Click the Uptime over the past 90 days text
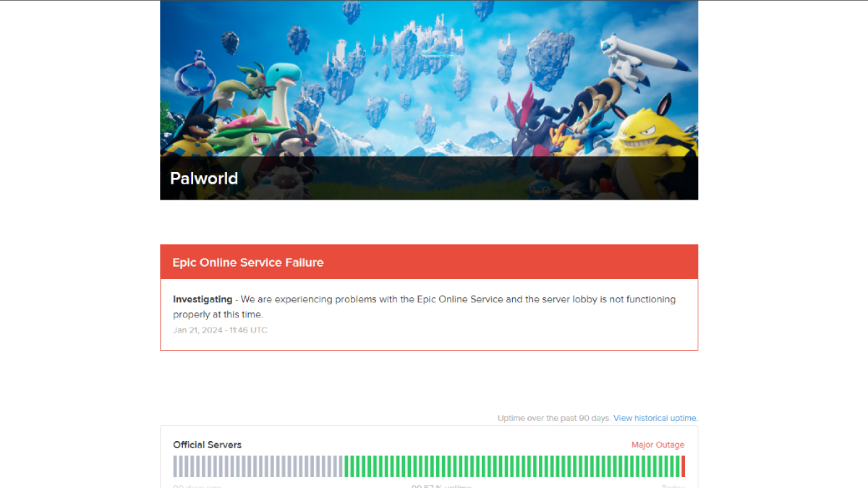The width and height of the screenshot is (868, 488). (x=553, y=418)
